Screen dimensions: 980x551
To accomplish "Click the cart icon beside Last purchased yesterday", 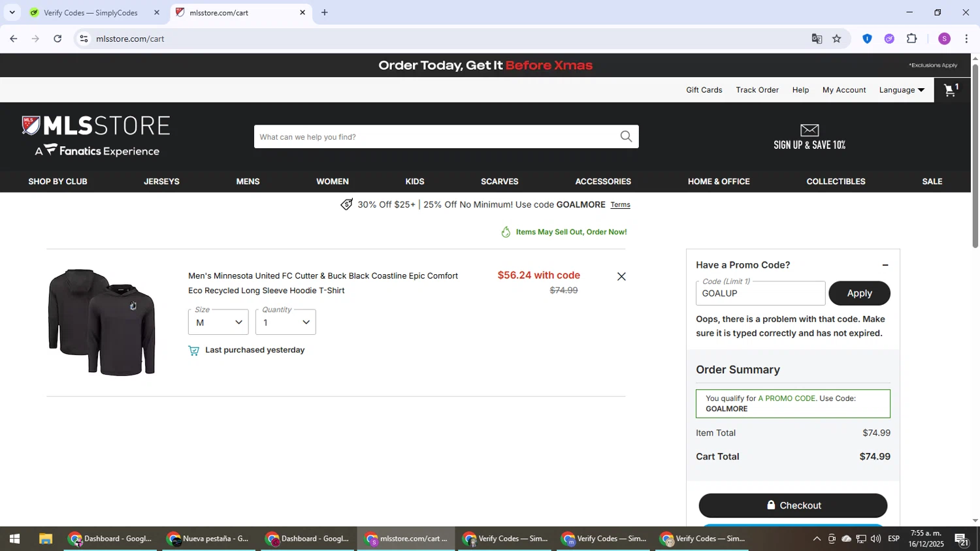I will point(193,351).
